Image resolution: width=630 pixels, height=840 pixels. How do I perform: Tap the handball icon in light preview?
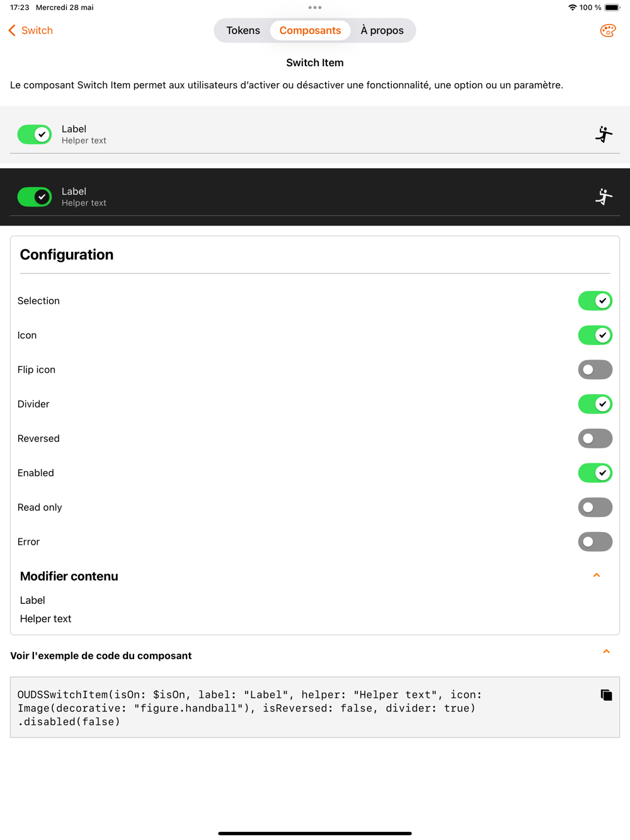coord(604,134)
